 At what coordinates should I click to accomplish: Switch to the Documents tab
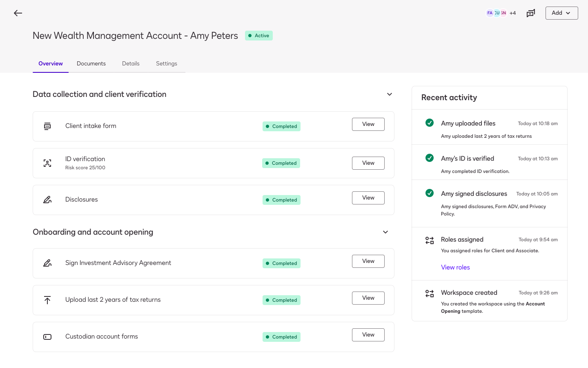coord(91,63)
